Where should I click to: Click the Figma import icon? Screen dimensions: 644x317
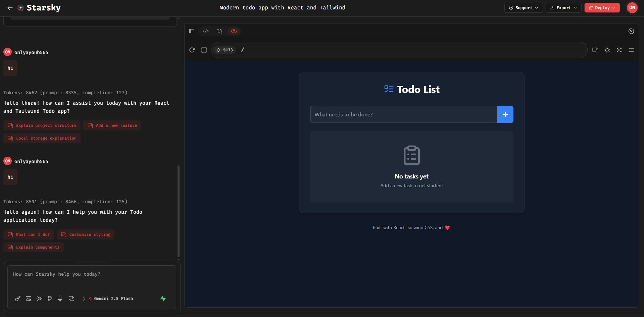(50, 299)
